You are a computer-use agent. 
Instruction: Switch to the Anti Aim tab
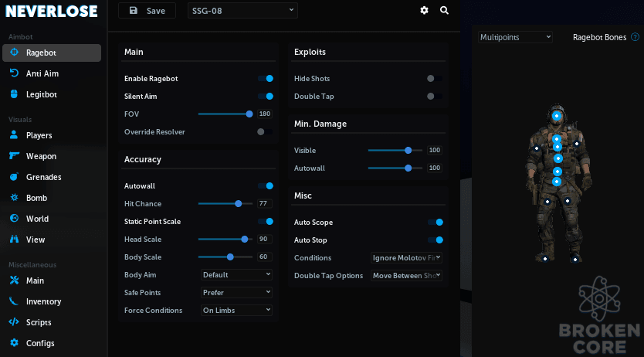(42, 73)
